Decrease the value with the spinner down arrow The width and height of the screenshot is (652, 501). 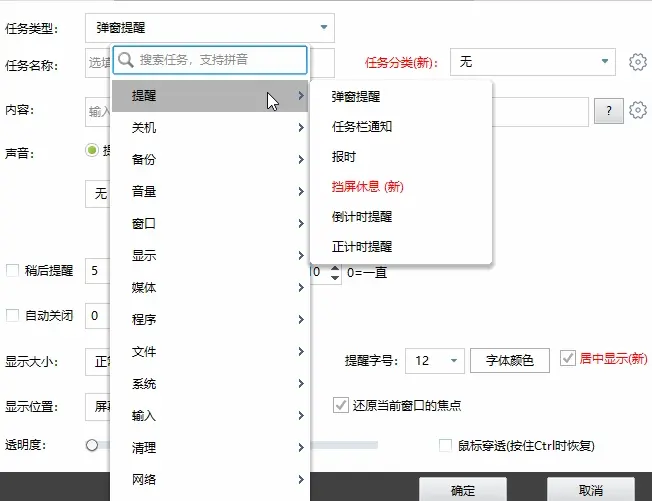(335, 278)
